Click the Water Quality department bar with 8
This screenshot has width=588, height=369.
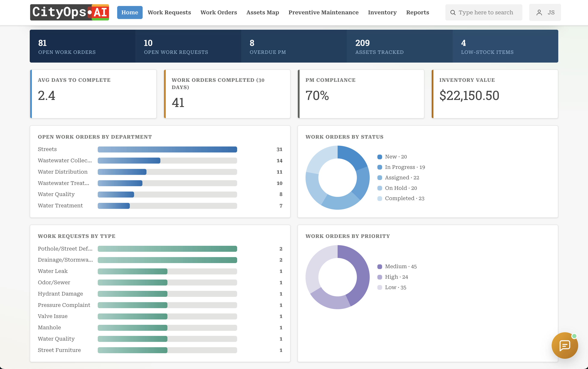click(x=167, y=194)
